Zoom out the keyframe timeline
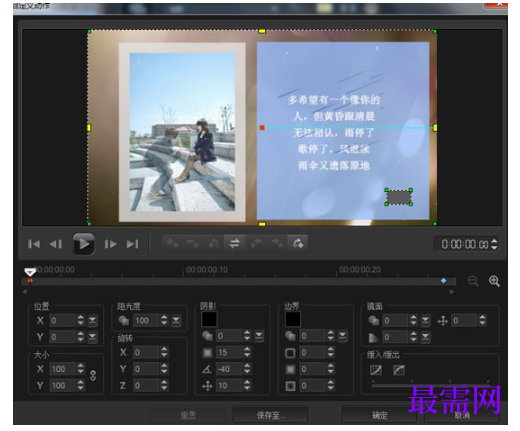The height and width of the screenshot is (431, 520). pos(473,281)
